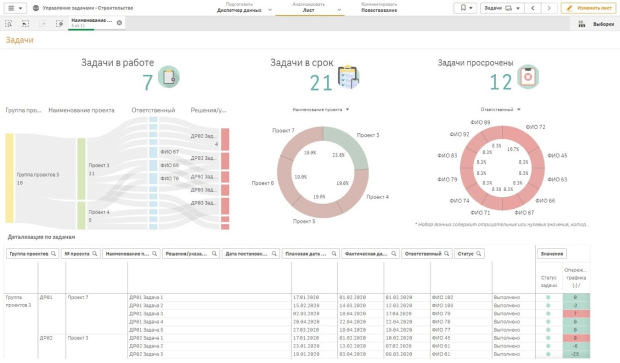Click the checklist icon beside Задачи в срок
Screen dimensions: 620x363
point(348,77)
